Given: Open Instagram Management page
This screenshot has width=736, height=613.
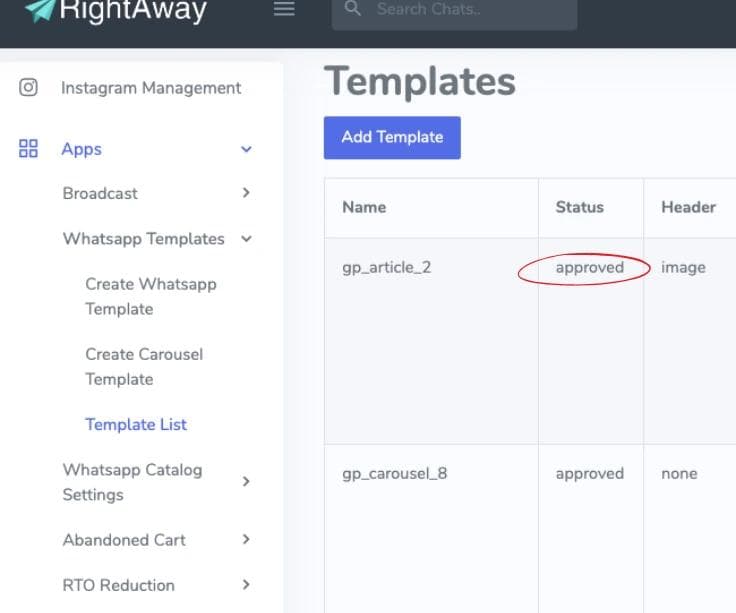Looking at the screenshot, I should [x=151, y=88].
